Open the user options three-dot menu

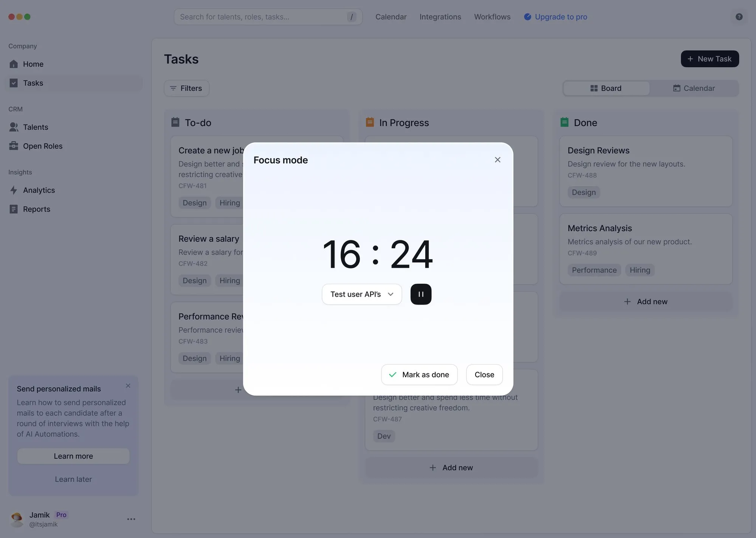pos(131,519)
